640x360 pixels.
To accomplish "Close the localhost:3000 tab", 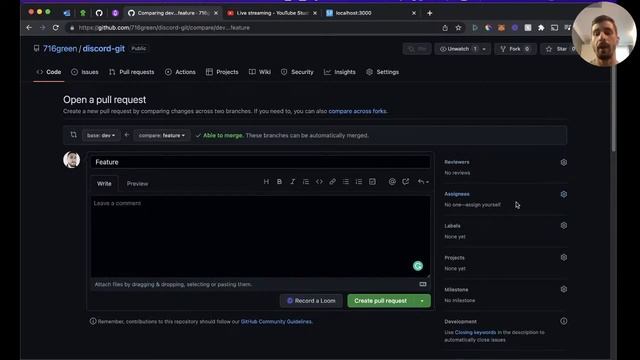I will point(414,13).
